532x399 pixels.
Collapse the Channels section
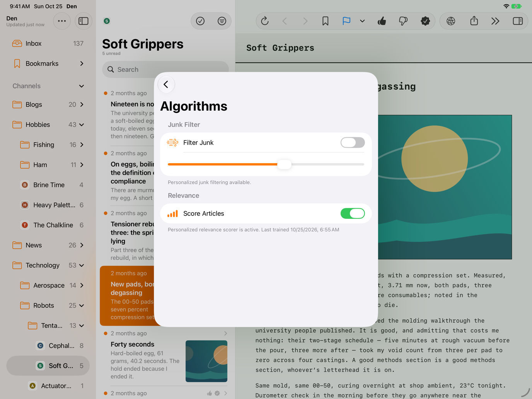pyautogui.click(x=82, y=86)
